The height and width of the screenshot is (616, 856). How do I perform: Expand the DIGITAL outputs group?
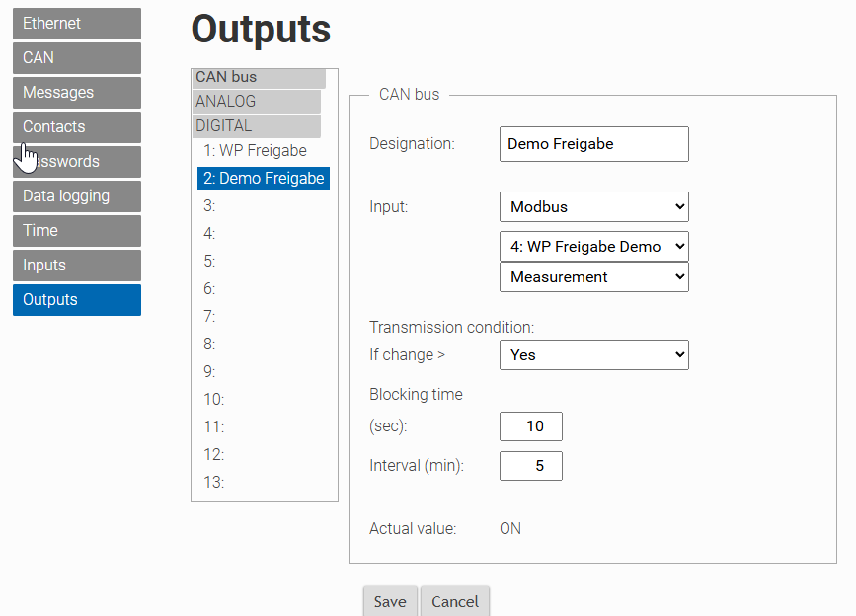coord(257,126)
